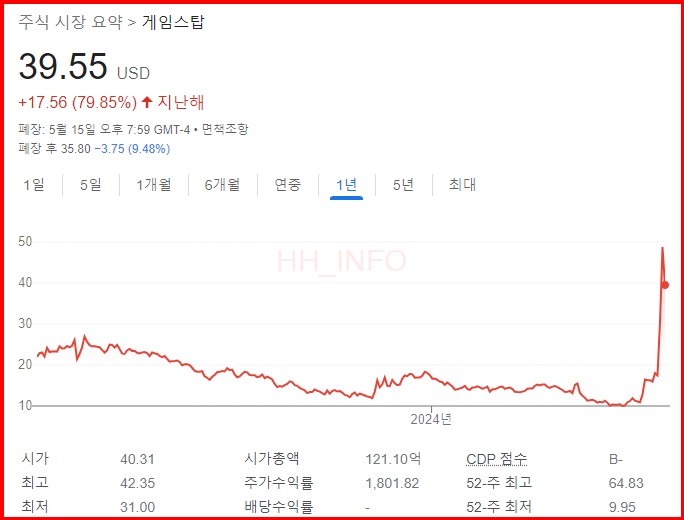Viewport: 684px width, 520px height.
Task: Click the 주가수익률 value 1,801.82
Action: point(392,483)
